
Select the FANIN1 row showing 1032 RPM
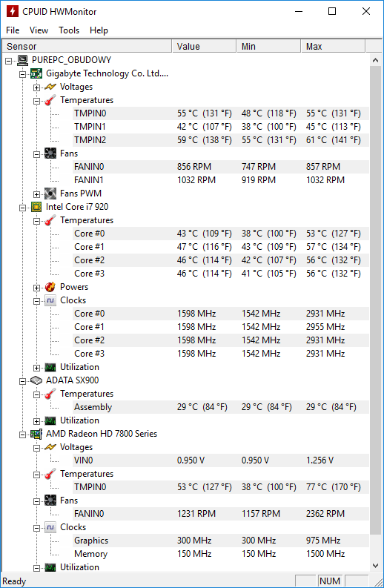[x=221, y=180]
